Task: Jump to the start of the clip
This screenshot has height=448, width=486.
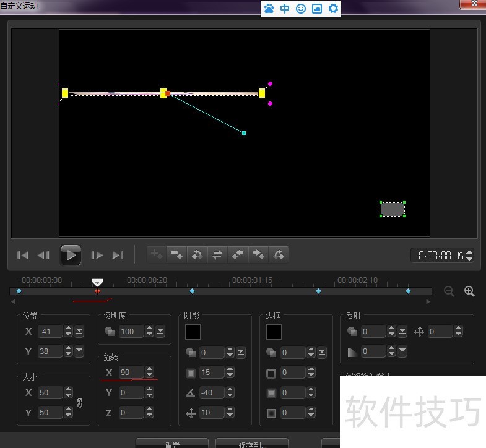Action: (22, 255)
